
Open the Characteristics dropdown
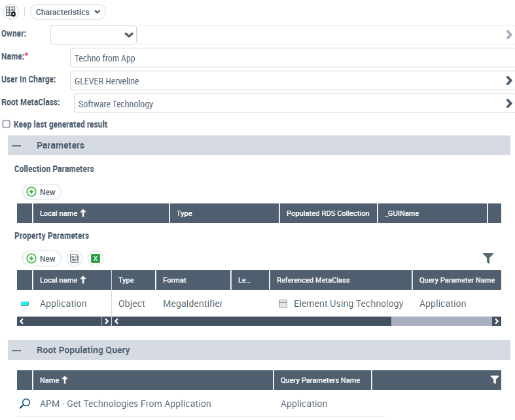click(68, 12)
